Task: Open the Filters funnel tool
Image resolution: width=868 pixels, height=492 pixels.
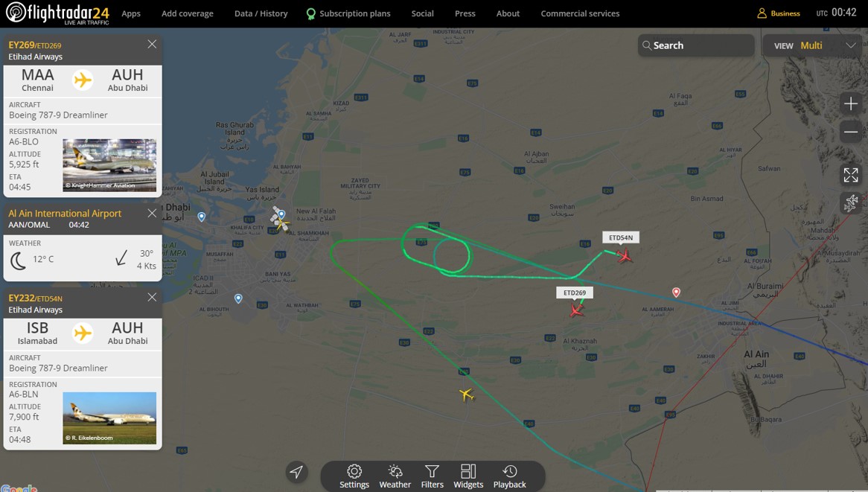Action: coord(432,476)
